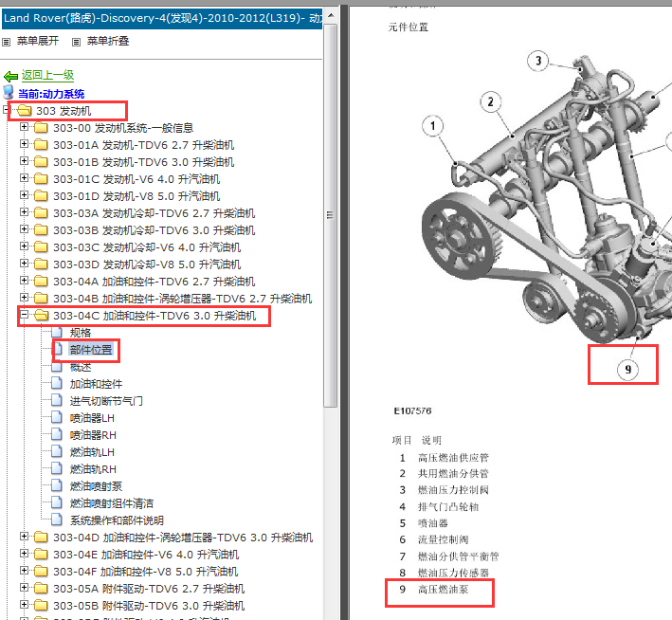
Task: Click 菜单展开 text button
Action: 38,41
